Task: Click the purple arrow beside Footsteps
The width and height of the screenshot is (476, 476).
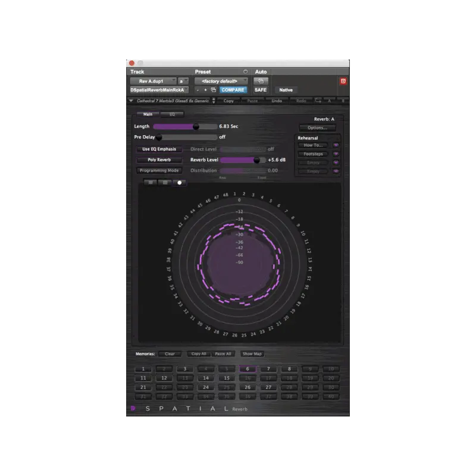Action: pyautogui.click(x=336, y=154)
